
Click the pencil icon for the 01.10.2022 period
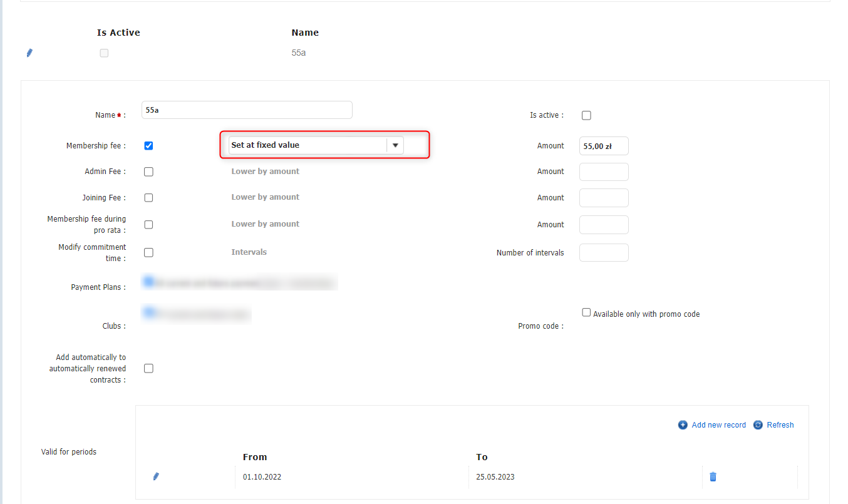click(x=156, y=476)
